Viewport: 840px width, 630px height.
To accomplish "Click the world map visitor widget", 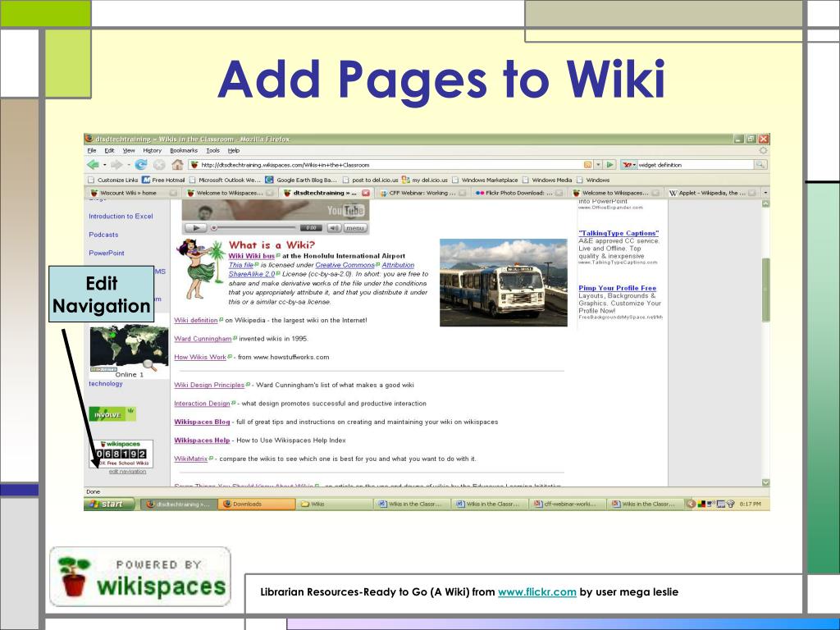I will 129,348.
